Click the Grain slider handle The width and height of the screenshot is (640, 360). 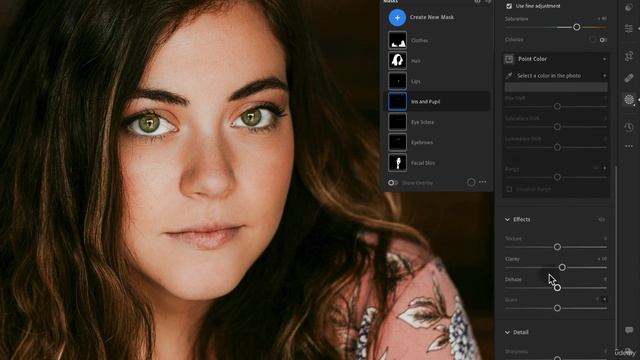557,308
